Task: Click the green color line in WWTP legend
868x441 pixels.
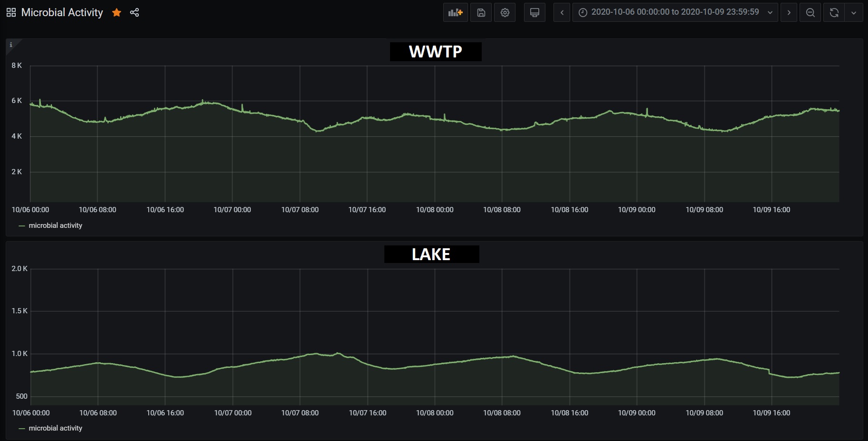Action: (x=22, y=226)
